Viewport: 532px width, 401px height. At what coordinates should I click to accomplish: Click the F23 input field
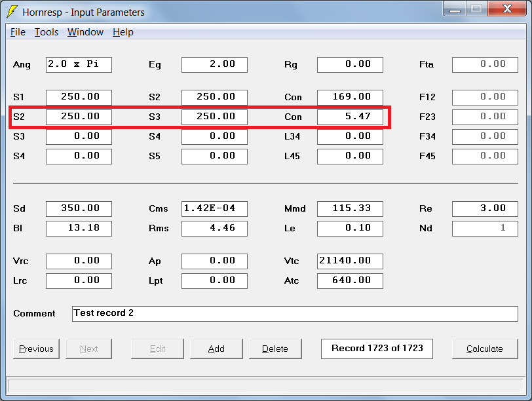tap(485, 117)
